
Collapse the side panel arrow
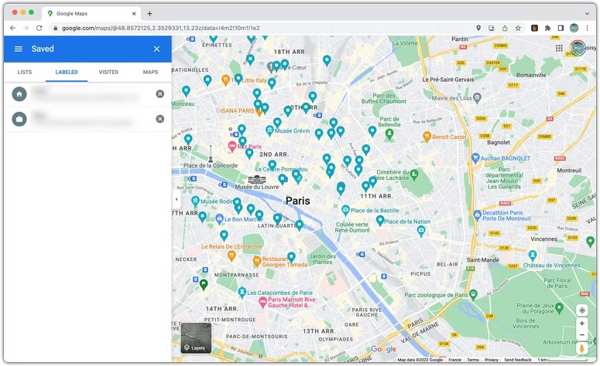[176, 199]
